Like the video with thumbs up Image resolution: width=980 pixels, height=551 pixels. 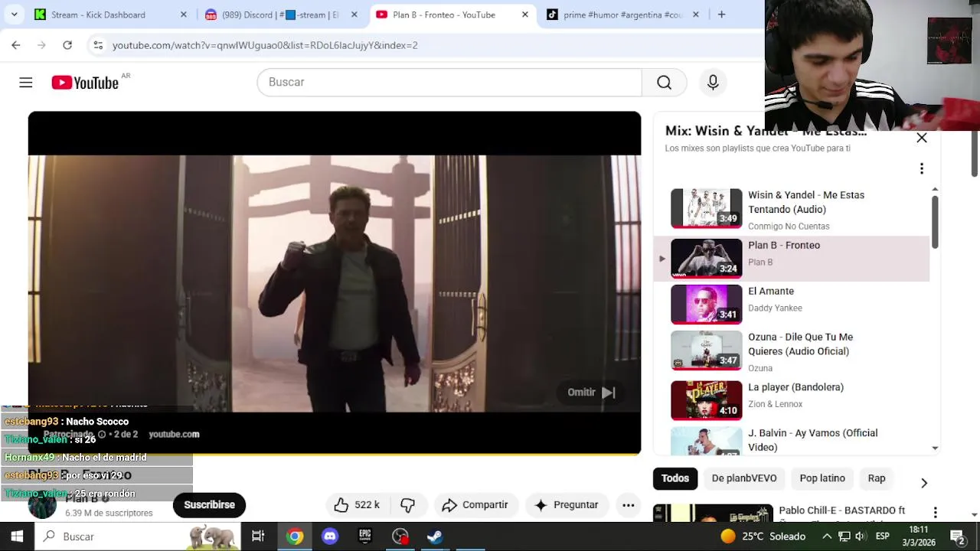(357, 505)
